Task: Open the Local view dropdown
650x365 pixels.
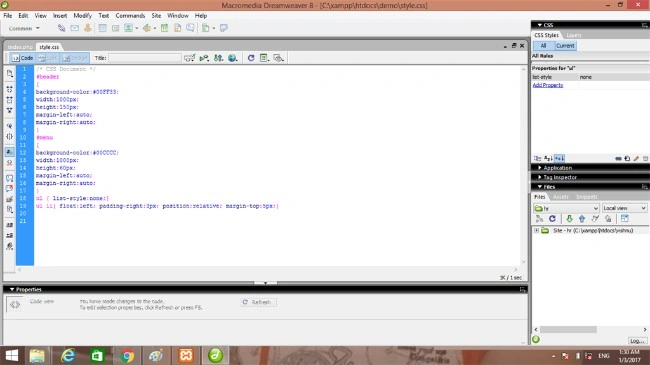Action: pos(624,208)
